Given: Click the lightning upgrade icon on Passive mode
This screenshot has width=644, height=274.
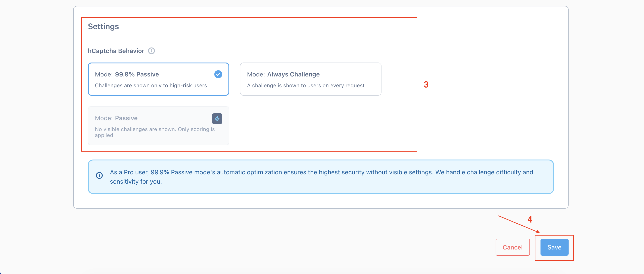Looking at the screenshot, I should (217, 119).
